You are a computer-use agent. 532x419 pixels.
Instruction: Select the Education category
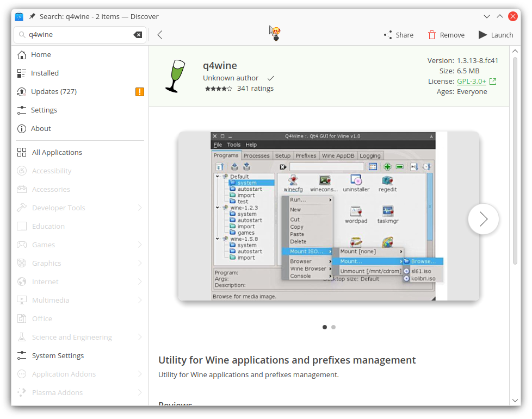(x=80, y=226)
